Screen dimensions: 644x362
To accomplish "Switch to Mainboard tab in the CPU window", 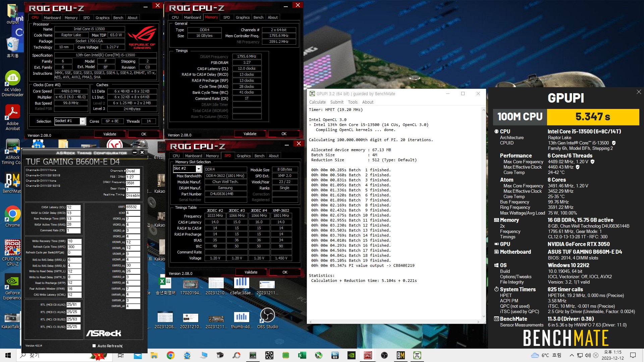I will coord(52,18).
